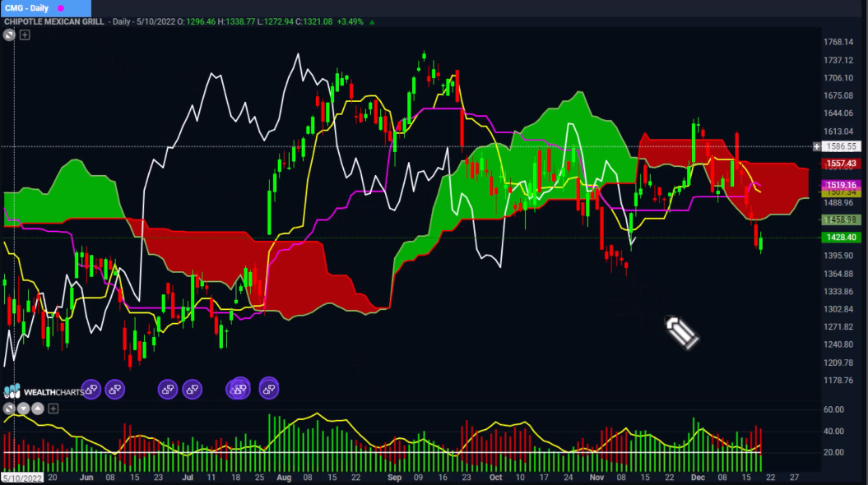Click the green up-triangle after +3.49%

click(x=372, y=22)
